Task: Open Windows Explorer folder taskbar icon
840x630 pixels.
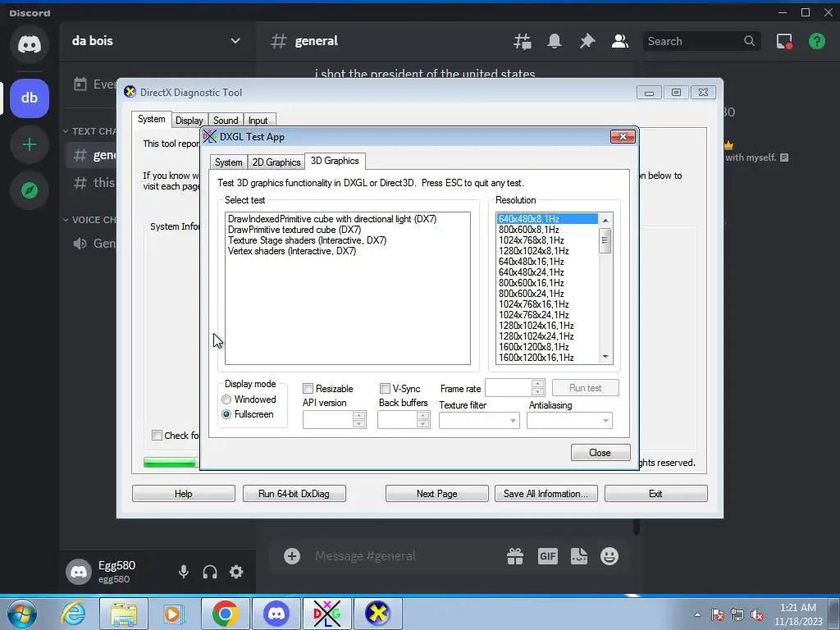Action: click(x=124, y=614)
